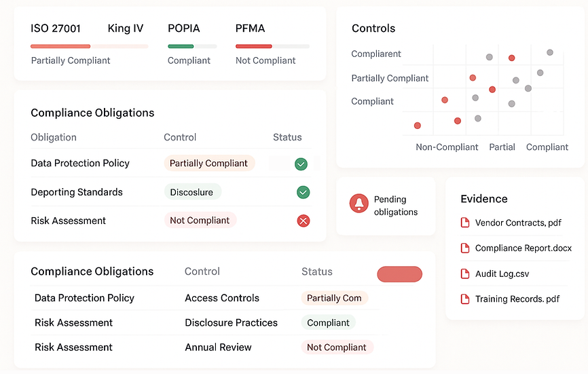The width and height of the screenshot is (588, 374).
Task: Click the red pill button beside Status
Action: (399, 274)
